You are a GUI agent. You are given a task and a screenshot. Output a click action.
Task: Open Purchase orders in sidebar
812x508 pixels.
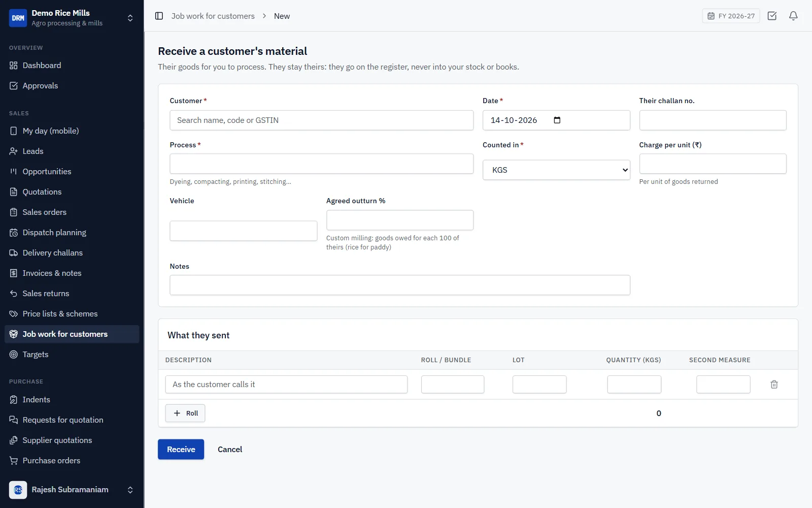click(x=72, y=461)
